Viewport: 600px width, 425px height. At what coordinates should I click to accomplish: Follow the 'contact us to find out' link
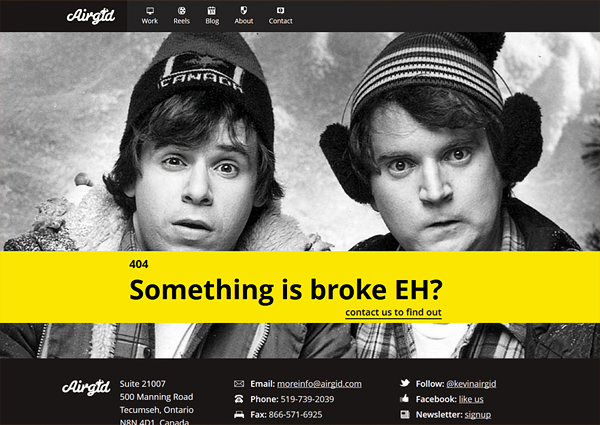(x=393, y=313)
